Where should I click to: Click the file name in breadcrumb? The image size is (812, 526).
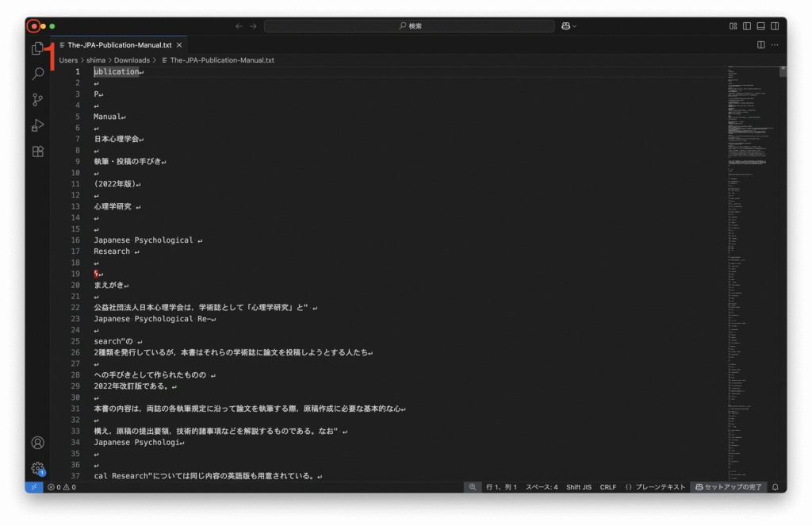(222, 60)
